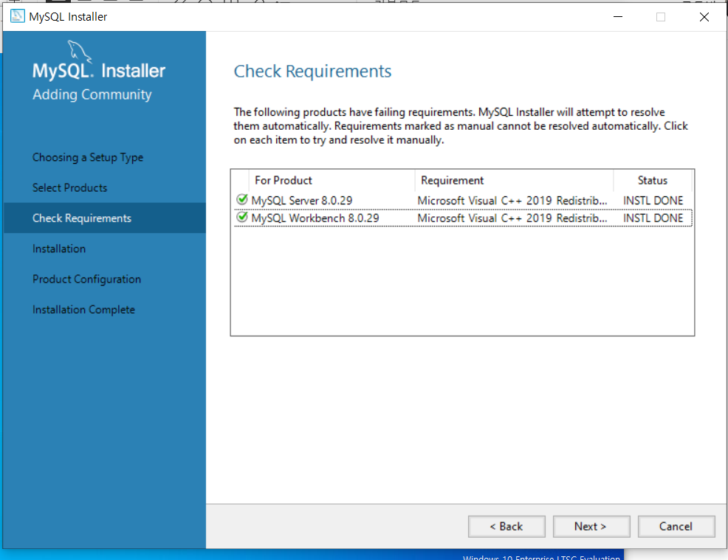This screenshot has height=560, width=728.
Task: Click the Requirement cell for MySQL Server 8.0.29
Action: 512,201
